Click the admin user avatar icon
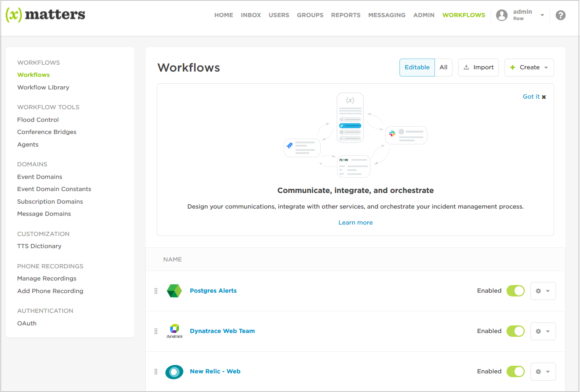580x392 pixels. pyautogui.click(x=502, y=15)
